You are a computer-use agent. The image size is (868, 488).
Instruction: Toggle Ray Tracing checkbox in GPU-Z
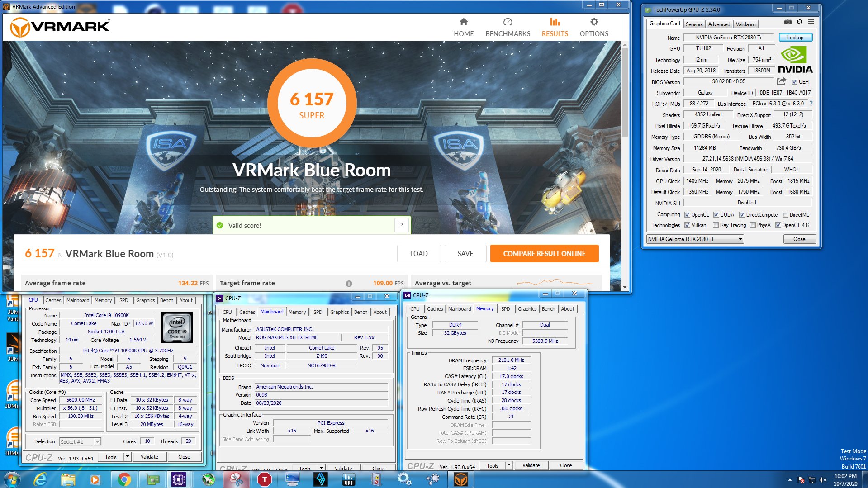tap(716, 225)
